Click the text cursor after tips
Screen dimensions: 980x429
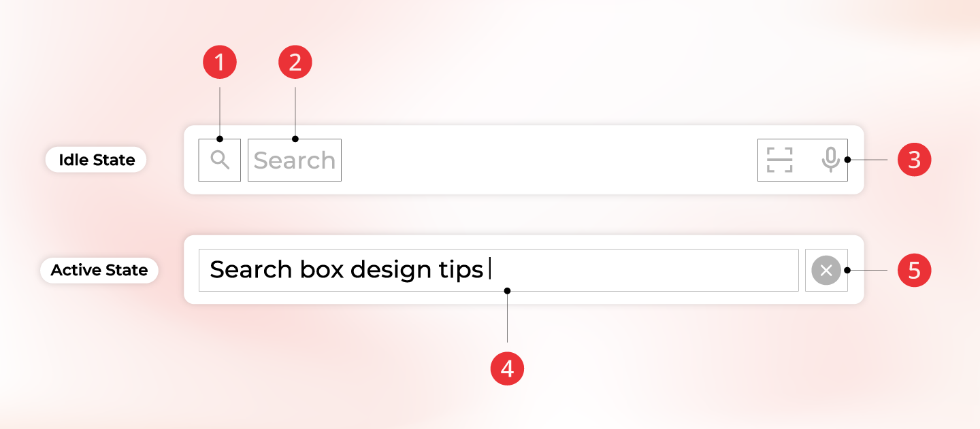(x=490, y=271)
